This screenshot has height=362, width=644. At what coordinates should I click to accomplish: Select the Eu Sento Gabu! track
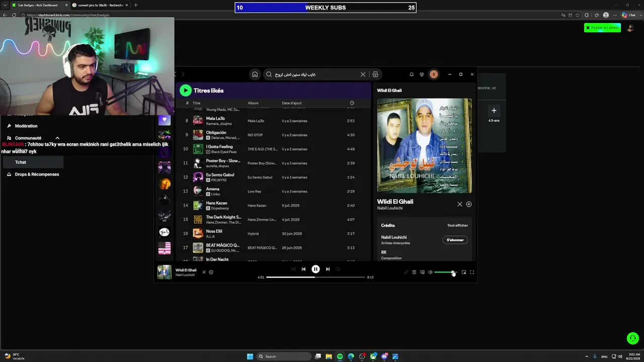[220, 175]
